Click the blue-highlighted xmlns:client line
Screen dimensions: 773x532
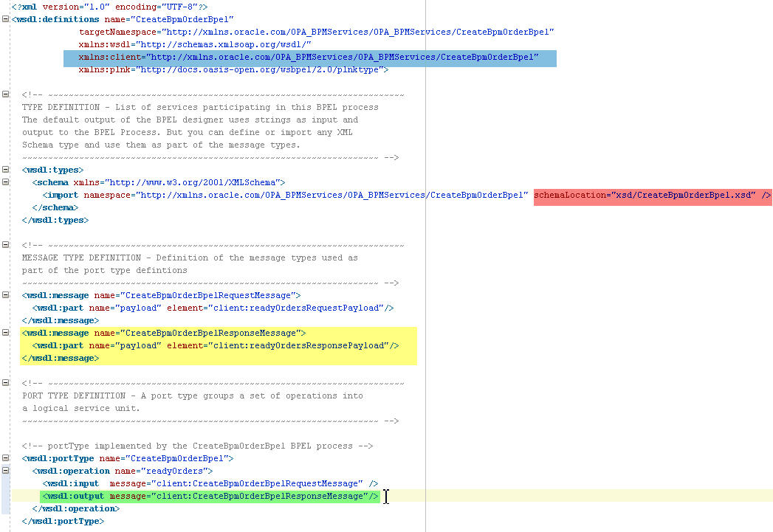309,57
